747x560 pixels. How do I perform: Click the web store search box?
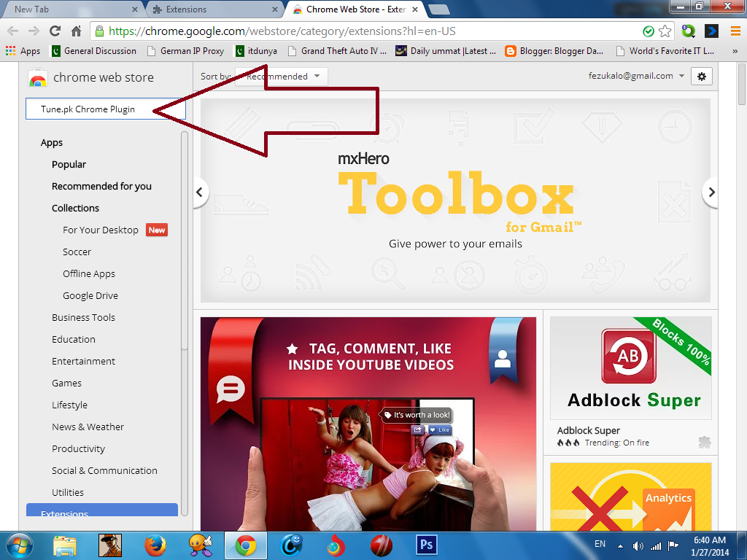pyautogui.click(x=105, y=109)
